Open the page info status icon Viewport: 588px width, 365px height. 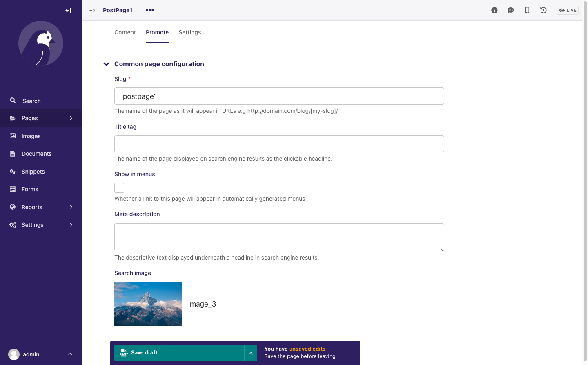(494, 10)
